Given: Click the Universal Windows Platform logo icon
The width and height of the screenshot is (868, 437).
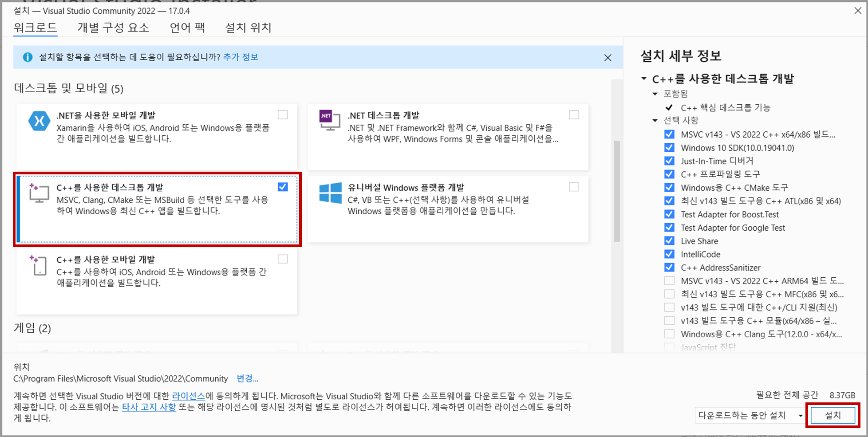Looking at the screenshot, I should (x=330, y=193).
